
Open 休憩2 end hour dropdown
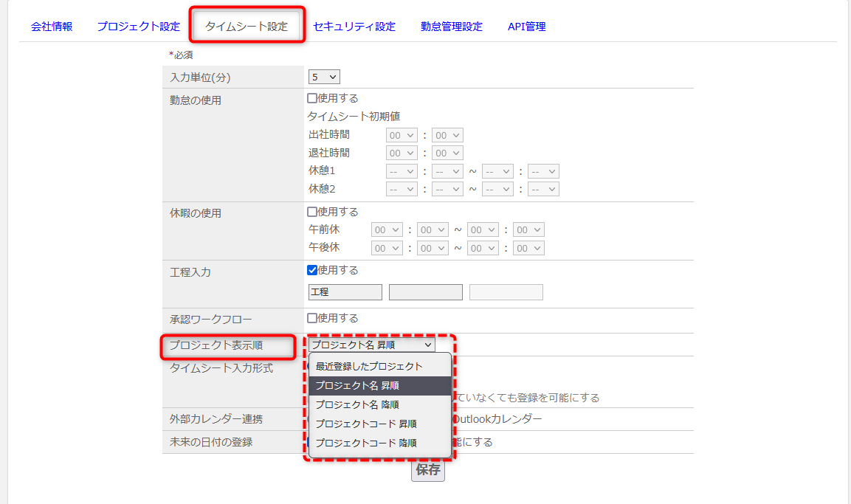click(x=497, y=190)
